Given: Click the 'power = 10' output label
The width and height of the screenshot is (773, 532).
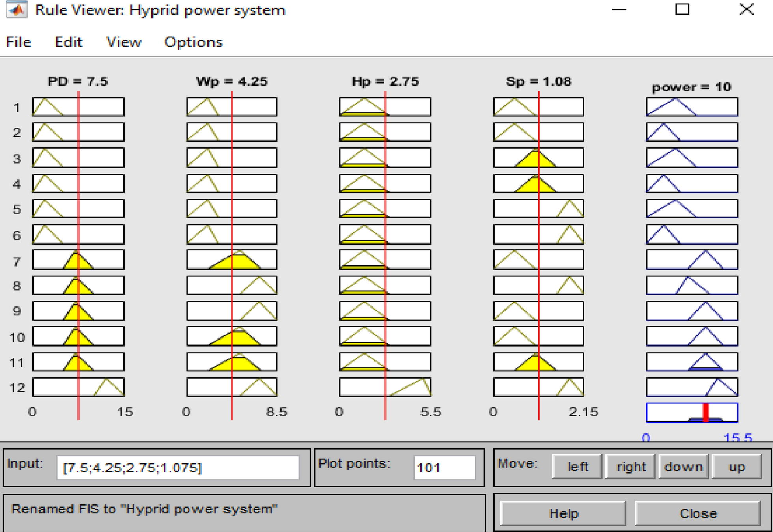Looking at the screenshot, I should tap(691, 87).
